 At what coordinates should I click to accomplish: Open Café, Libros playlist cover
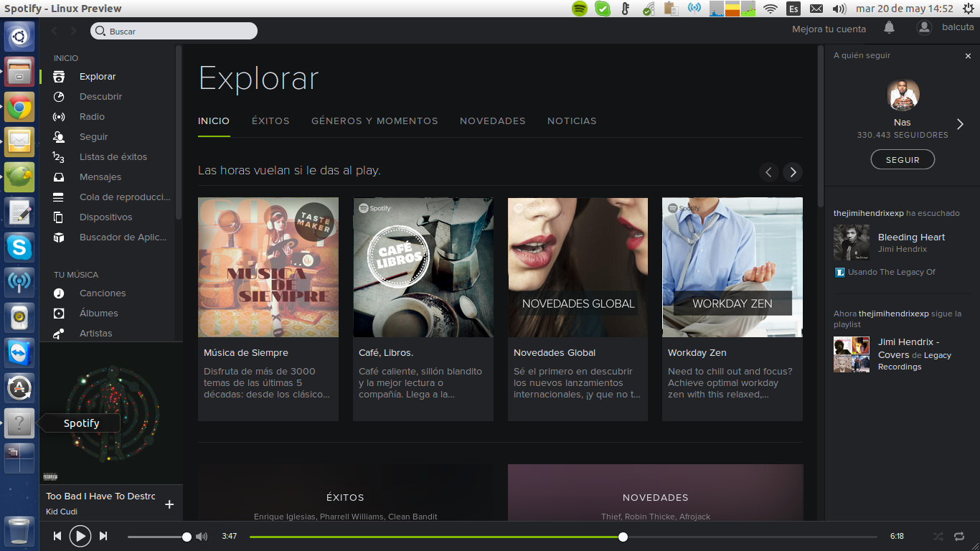(423, 268)
